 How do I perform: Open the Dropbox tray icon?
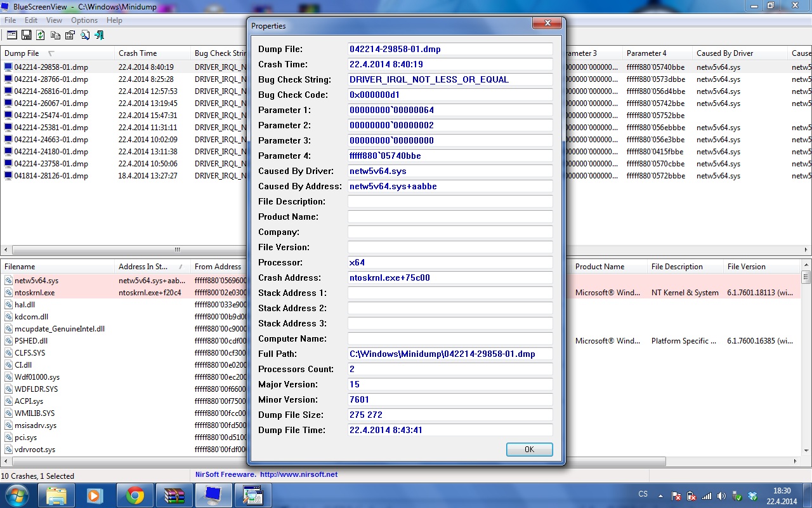click(x=753, y=496)
